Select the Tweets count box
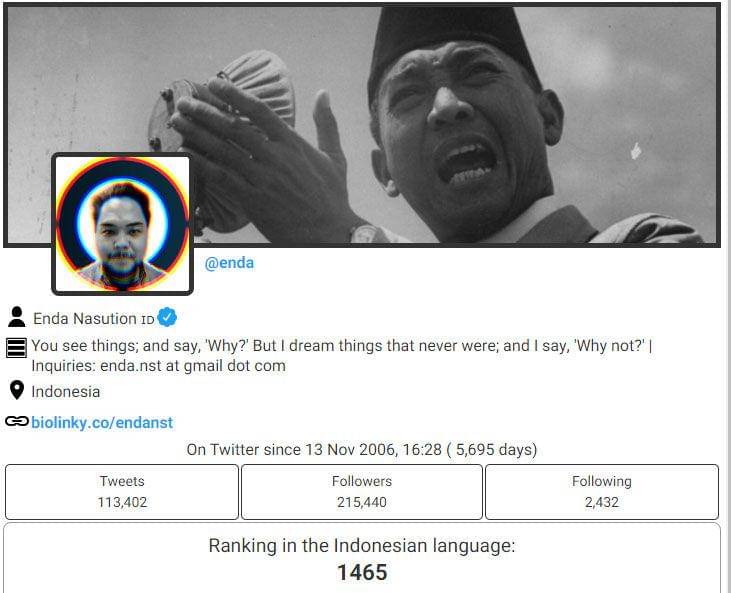Viewport: 731px width, 593px height. tap(122, 492)
